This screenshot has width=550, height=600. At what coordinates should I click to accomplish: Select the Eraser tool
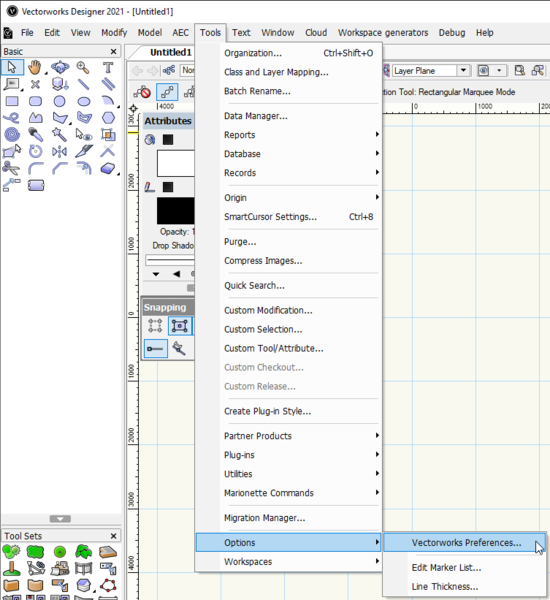click(108, 168)
